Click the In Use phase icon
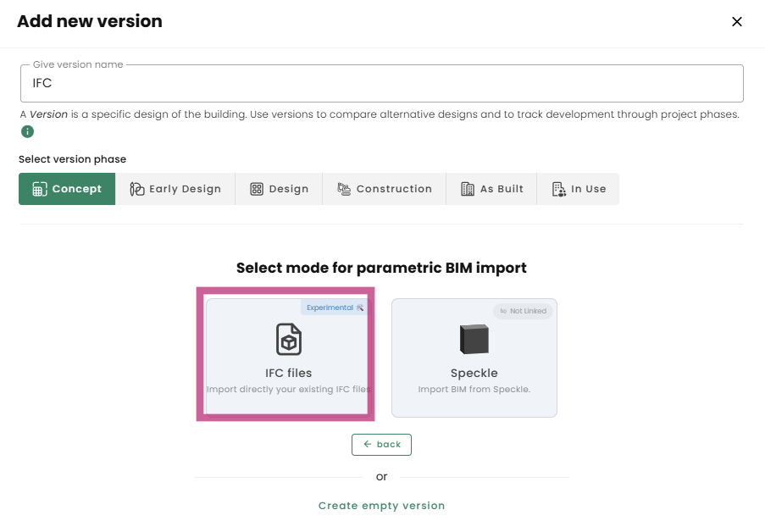 pos(558,189)
